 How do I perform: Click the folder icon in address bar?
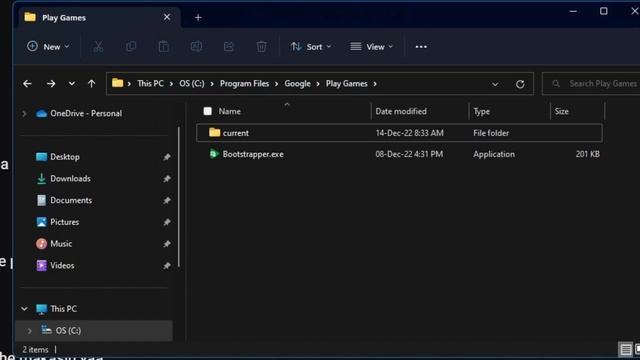pyautogui.click(x=118, y=83)
